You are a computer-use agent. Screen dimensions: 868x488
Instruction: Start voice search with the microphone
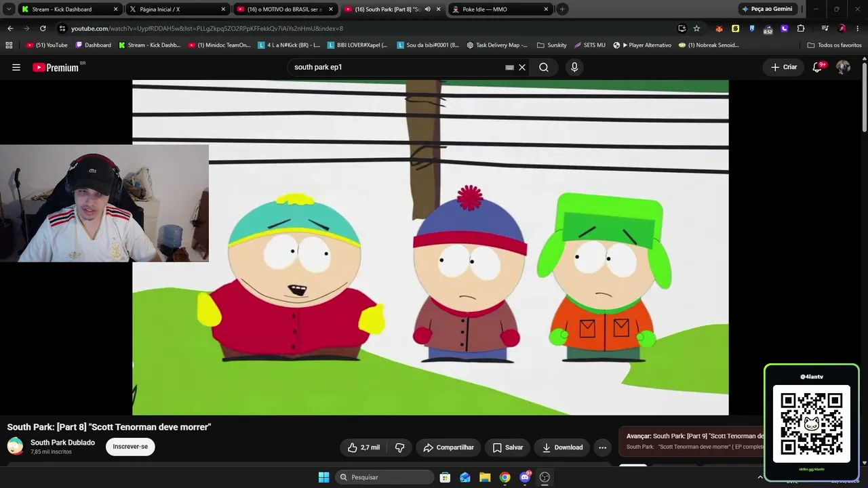coord(574,67)
